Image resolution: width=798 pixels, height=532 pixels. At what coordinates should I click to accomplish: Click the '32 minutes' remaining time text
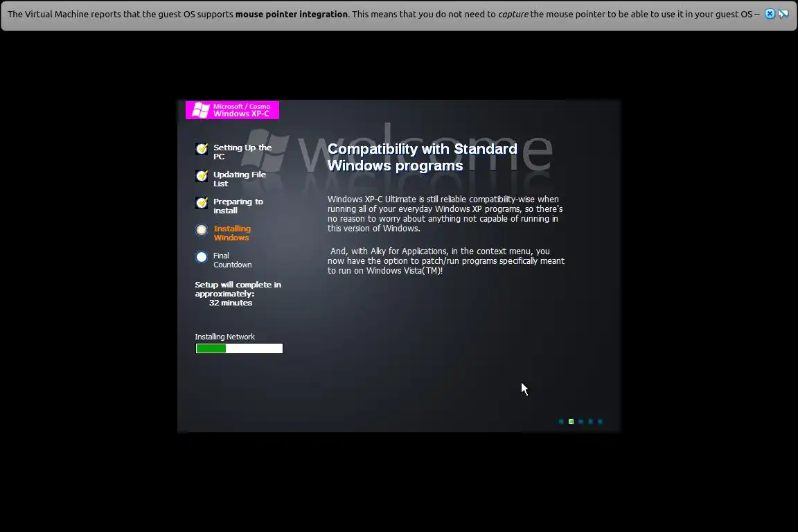click(231, 303)
